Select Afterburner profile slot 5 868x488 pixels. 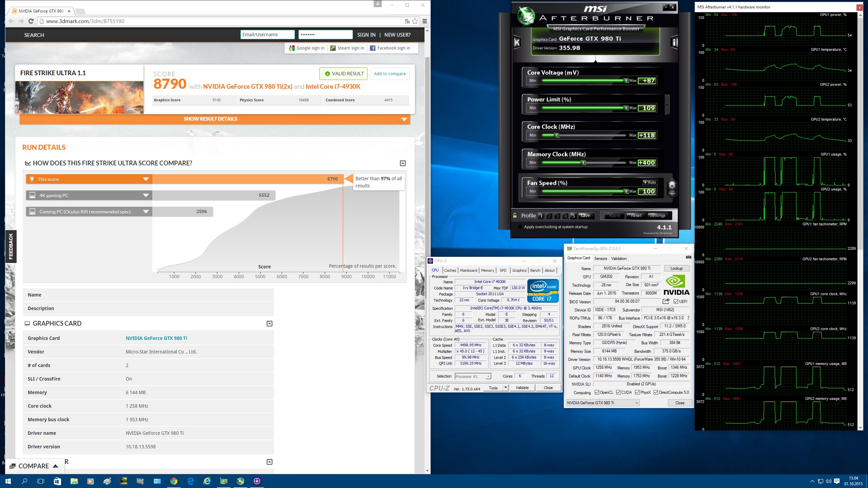(x=573, y=216)
